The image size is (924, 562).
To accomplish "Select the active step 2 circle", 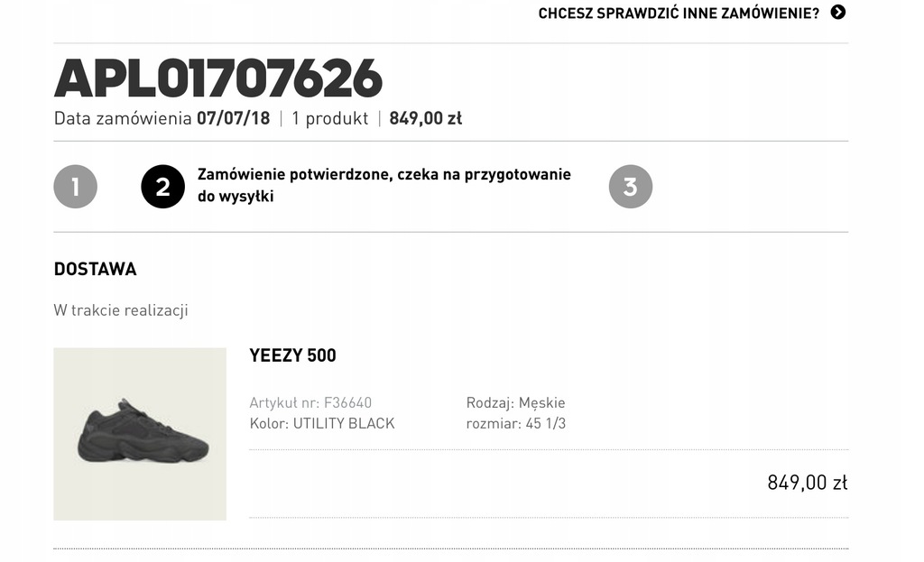I will (x=162, y=187).
